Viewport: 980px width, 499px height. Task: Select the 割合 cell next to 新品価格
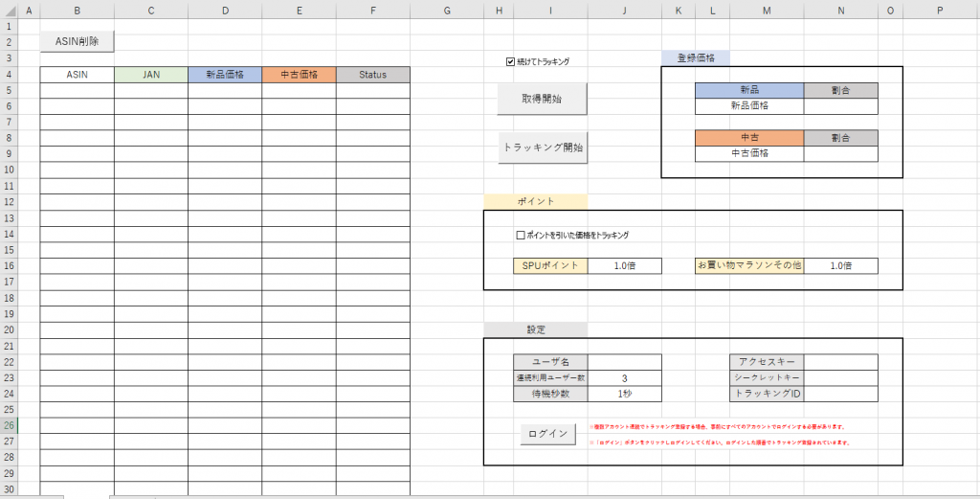click(840, 106)
